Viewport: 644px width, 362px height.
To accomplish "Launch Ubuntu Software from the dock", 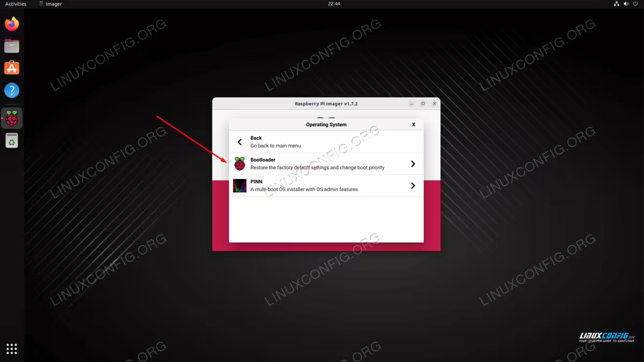I will click(12, 68).
